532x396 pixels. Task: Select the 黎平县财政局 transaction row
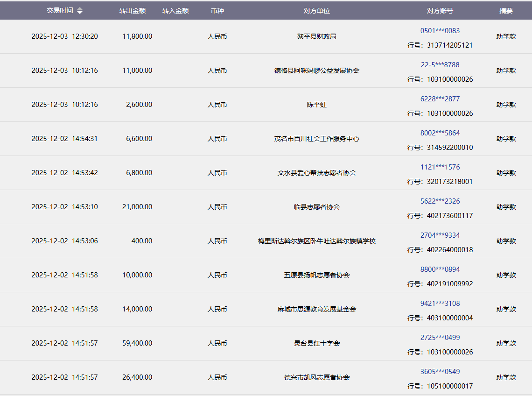point(316,36)
